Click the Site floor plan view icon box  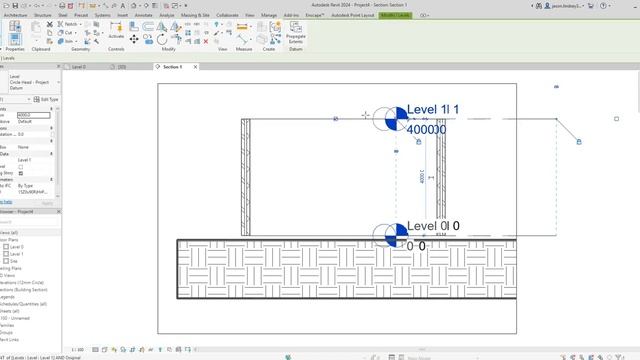pos(6,261)
